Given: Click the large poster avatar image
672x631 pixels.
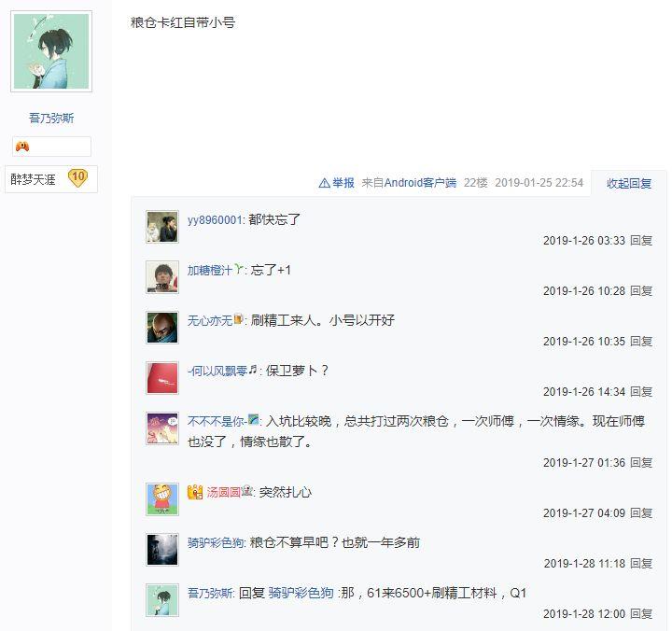Looking at the screenshot, I should 51,51.
